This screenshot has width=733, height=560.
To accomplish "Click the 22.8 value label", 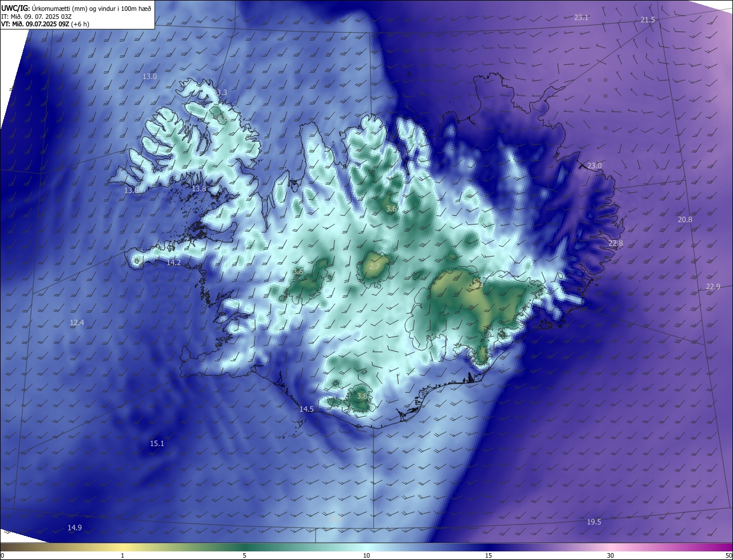I will [616, 243].
